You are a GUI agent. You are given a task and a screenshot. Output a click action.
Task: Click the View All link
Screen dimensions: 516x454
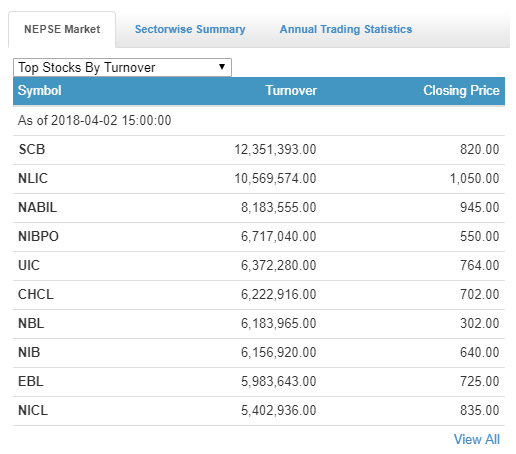477,439
